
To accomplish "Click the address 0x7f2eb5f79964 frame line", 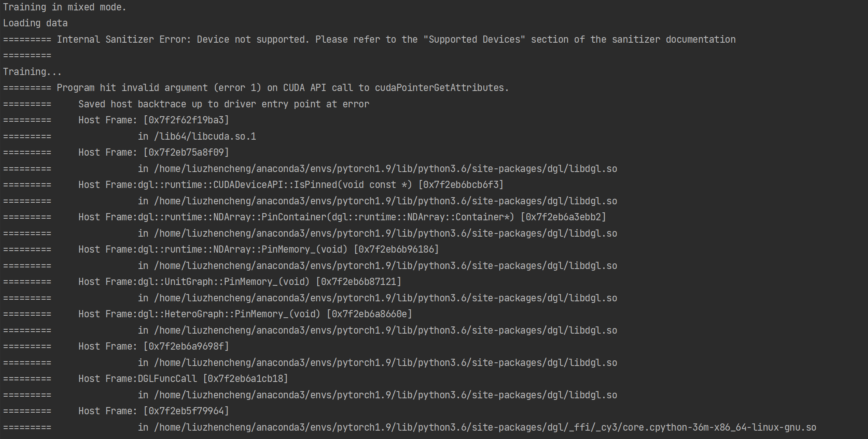I will [186, 411].
